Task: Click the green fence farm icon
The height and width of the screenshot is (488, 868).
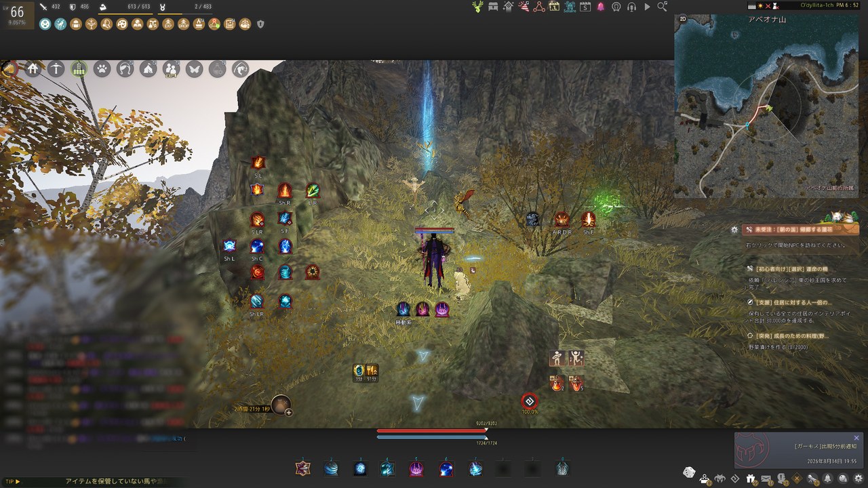Action: click(79, 69)
